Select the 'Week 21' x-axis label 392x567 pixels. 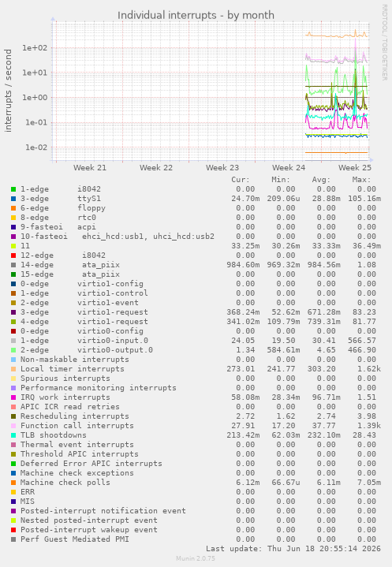tap(90, 168)
